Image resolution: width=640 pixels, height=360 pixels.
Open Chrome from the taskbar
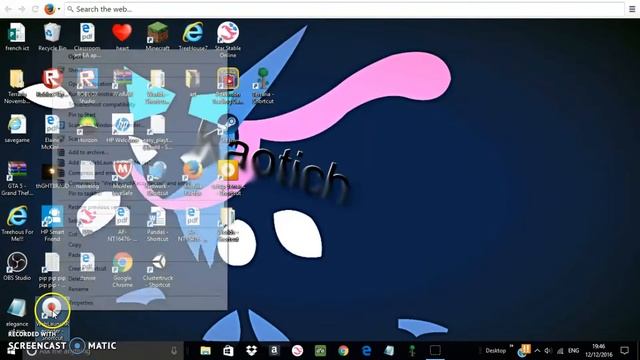[x=343, y=351]
